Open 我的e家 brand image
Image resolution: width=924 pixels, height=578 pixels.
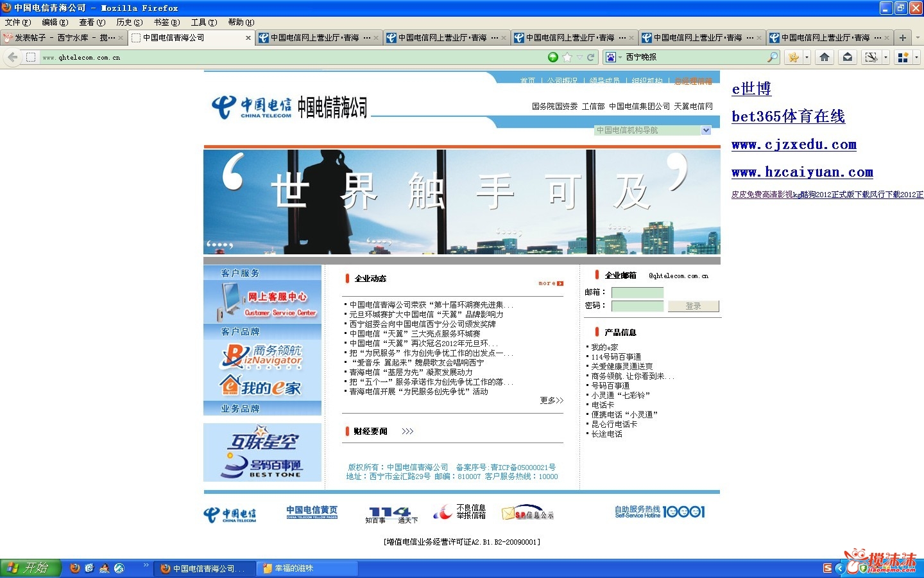pyautogui.click(x=261, y=386)
